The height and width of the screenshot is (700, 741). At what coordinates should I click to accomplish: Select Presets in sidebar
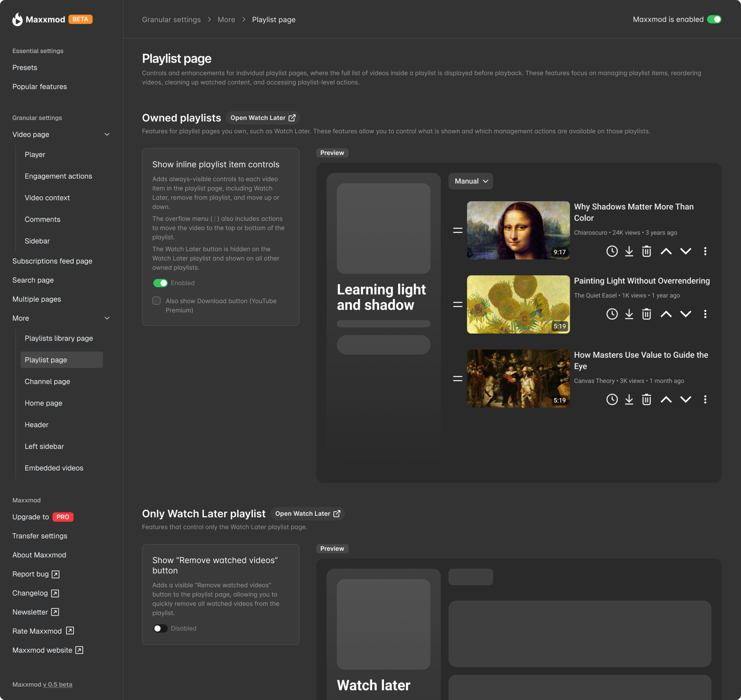click(x=25, y=67)
